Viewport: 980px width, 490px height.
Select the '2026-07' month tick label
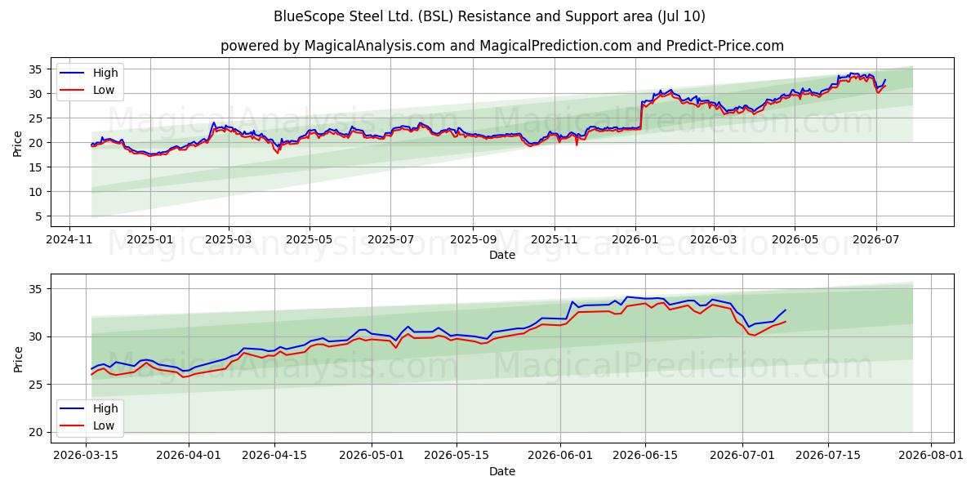[875, 240]
